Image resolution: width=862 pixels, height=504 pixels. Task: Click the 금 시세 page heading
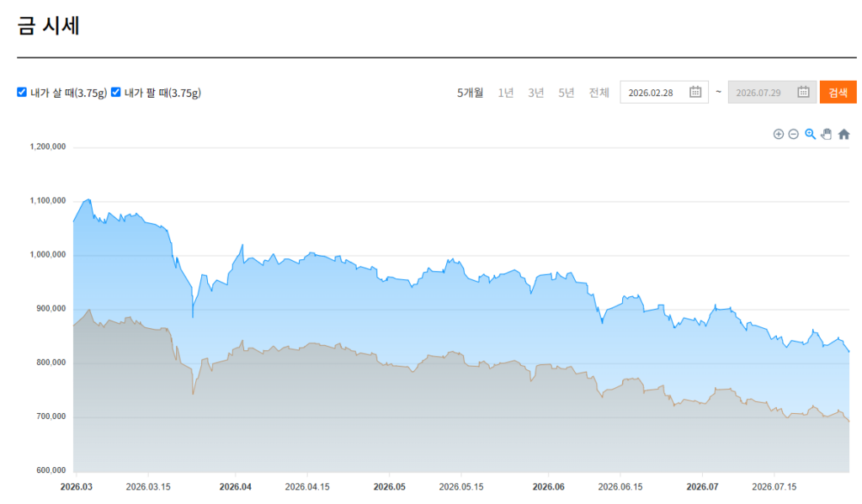tap(48, 25)
